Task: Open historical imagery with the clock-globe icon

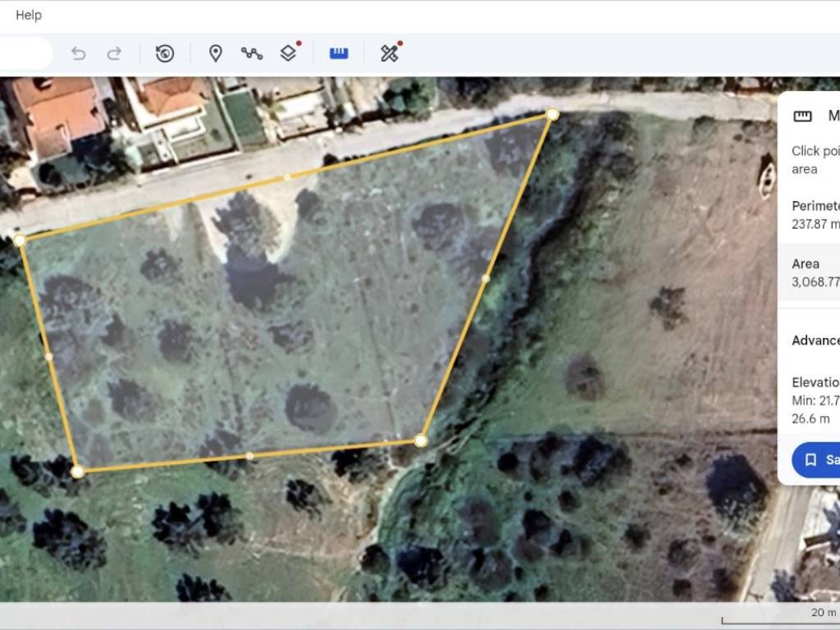Action: pyautogui.click(x=165, y=53)
